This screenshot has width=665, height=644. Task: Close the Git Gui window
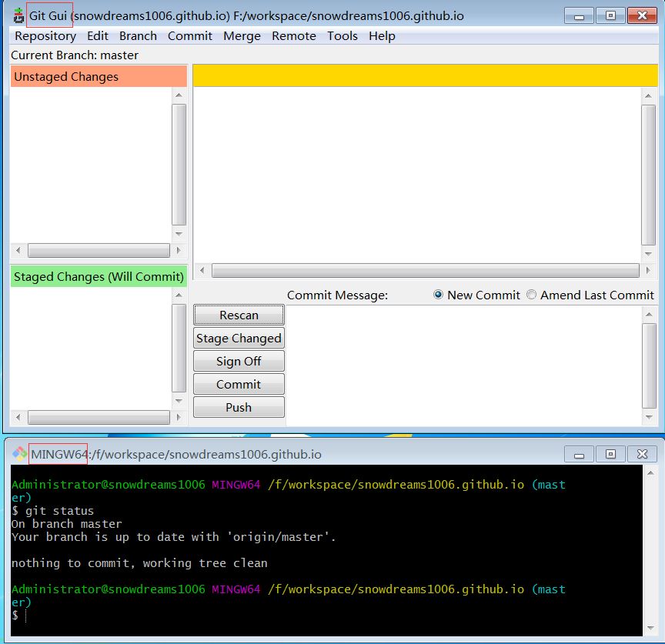coord(642,16)
